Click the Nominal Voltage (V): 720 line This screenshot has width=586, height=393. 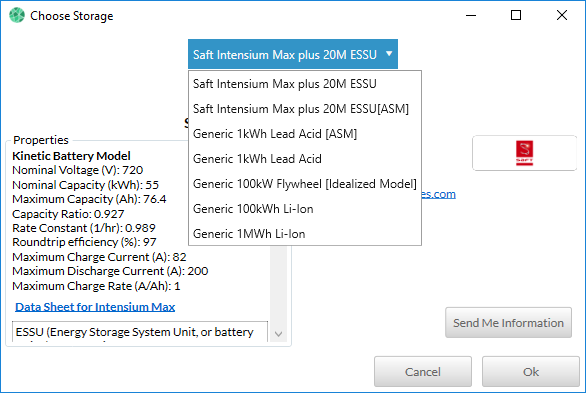78,170
